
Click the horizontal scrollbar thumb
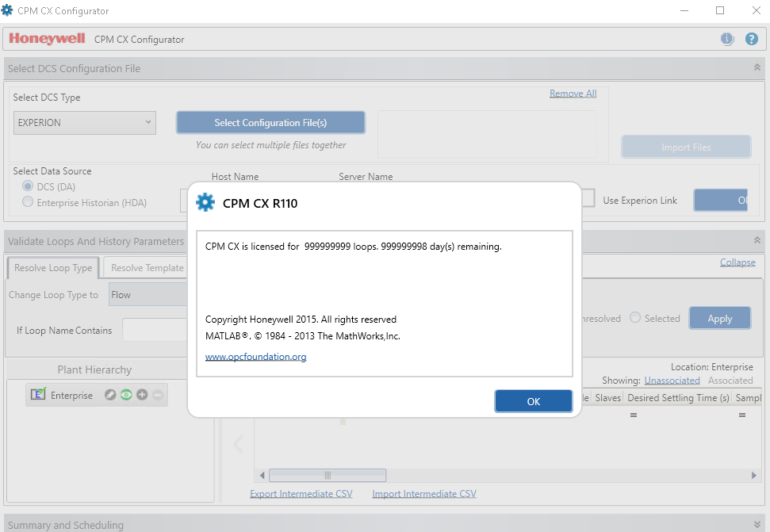328,475
